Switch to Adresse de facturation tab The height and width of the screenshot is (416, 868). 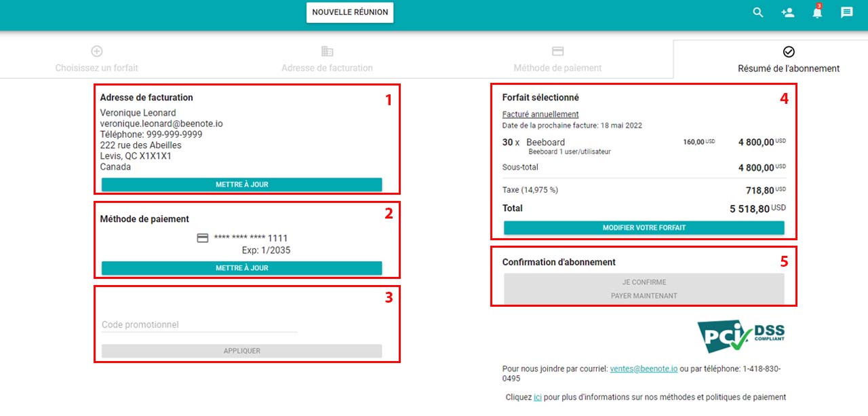point(328,59)
